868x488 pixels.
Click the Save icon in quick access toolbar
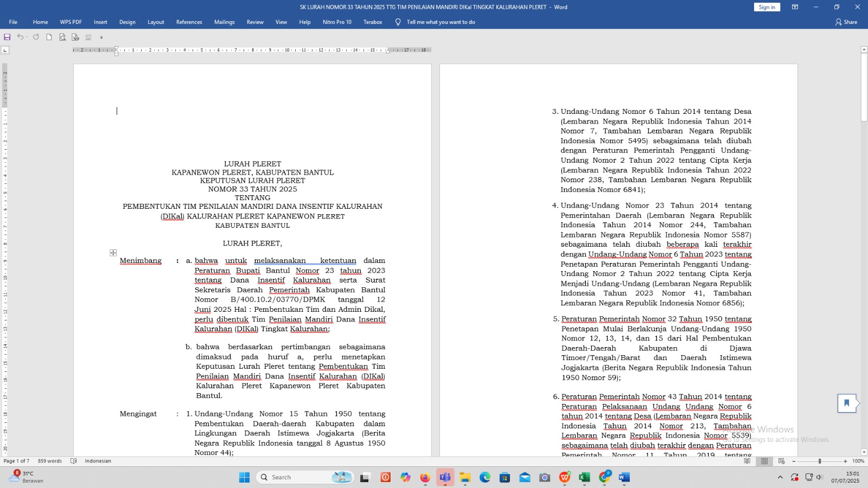(7, 37)
